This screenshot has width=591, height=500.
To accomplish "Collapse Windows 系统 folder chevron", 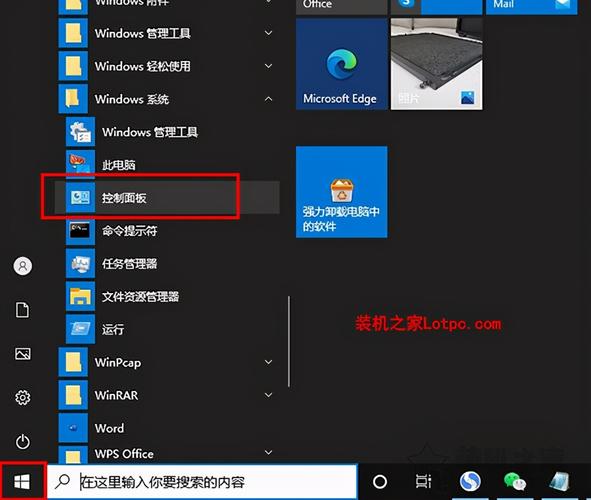I will click(x=268, y=99).
